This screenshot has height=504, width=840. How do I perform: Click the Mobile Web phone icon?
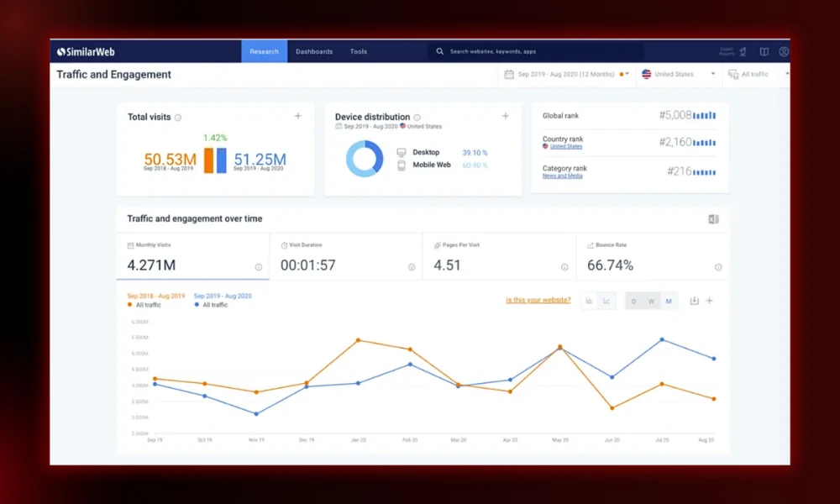click(402, 165)
